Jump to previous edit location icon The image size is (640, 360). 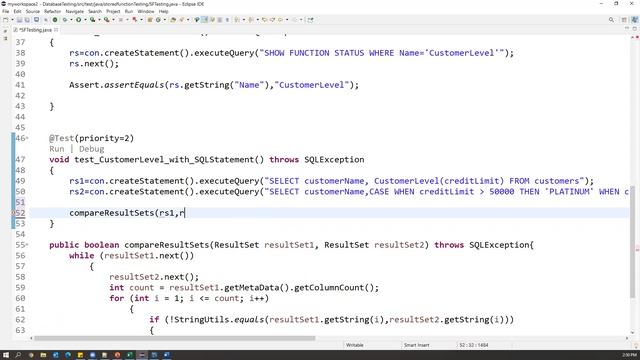[264, 20]
